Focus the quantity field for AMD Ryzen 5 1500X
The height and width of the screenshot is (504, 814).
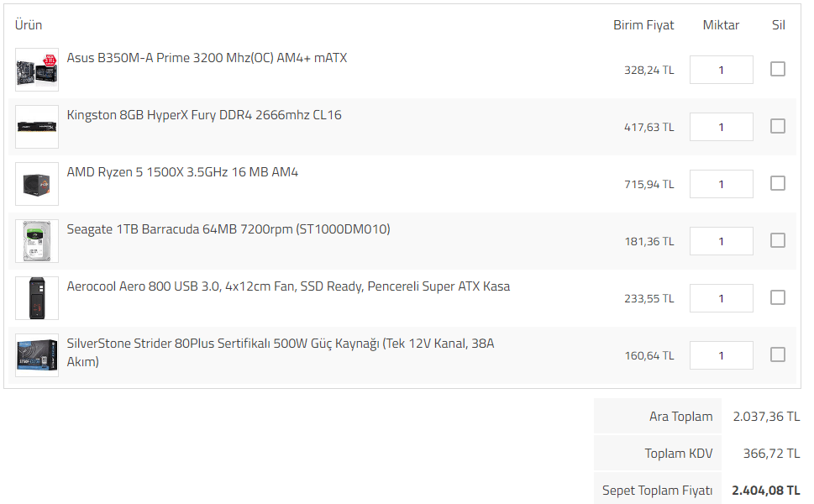pos(721,184)
